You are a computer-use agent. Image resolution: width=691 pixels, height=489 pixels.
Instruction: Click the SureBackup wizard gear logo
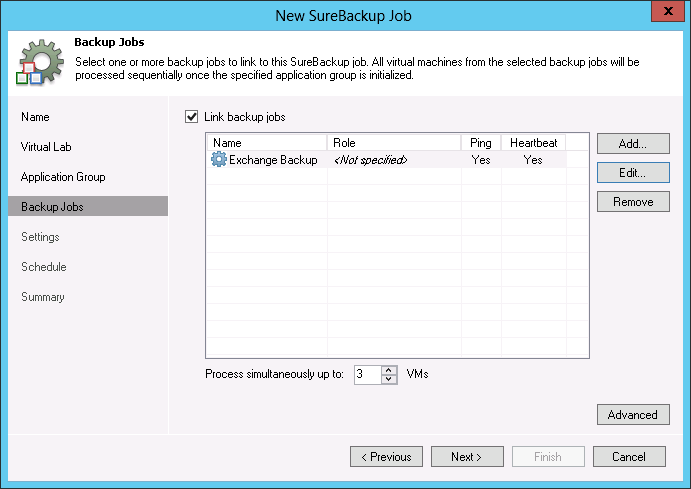click(41, 62)
